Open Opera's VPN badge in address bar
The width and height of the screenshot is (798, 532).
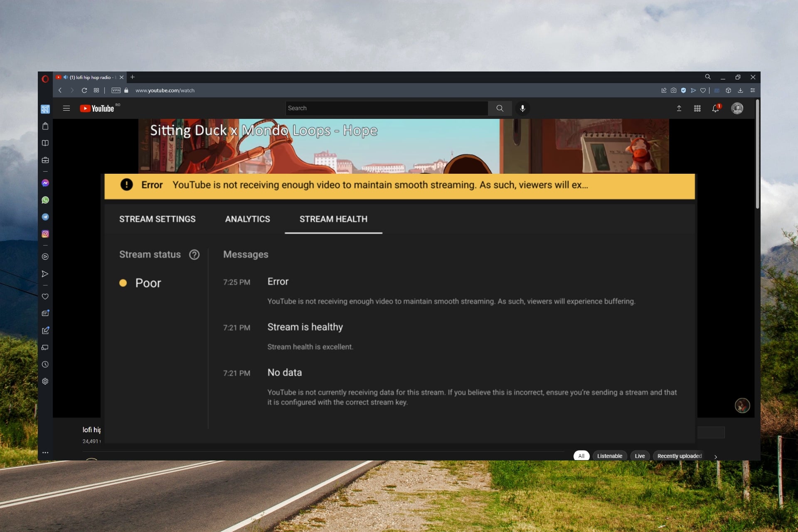pos(116,90)
